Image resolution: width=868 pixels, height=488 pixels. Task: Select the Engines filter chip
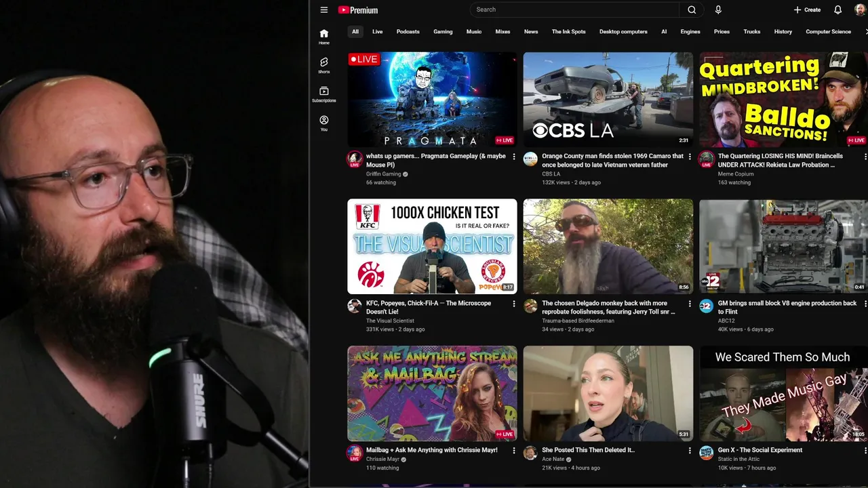point(690,32)
